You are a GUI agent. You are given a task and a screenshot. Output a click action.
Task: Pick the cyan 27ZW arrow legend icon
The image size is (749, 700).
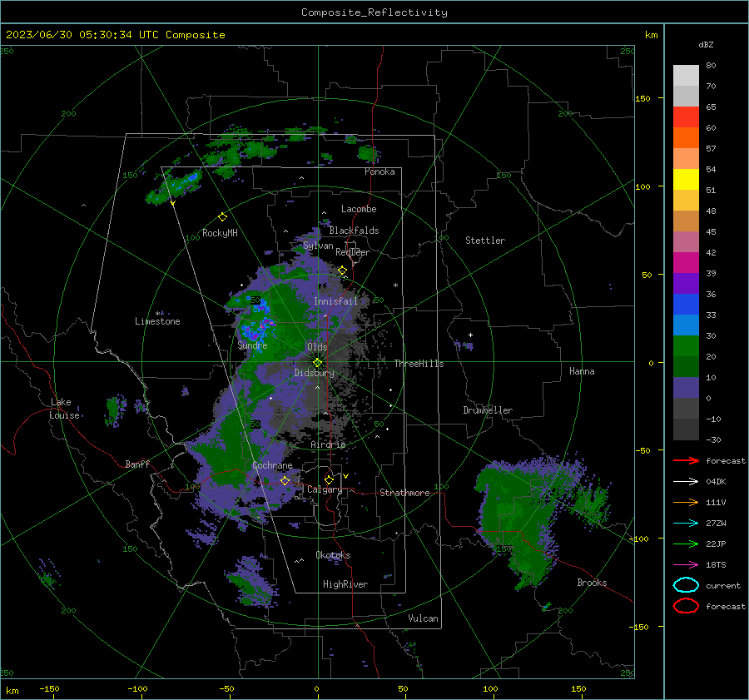pos(686,524)
